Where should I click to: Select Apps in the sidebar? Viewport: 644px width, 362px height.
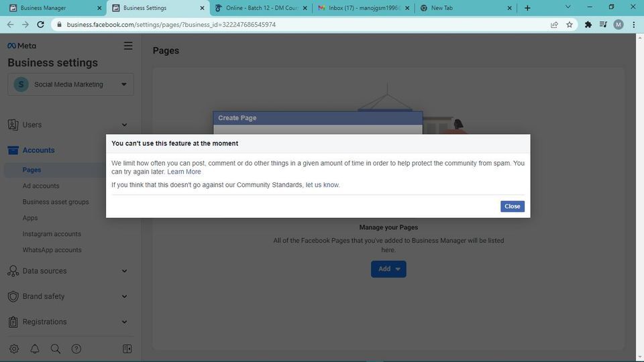(30, 218)
